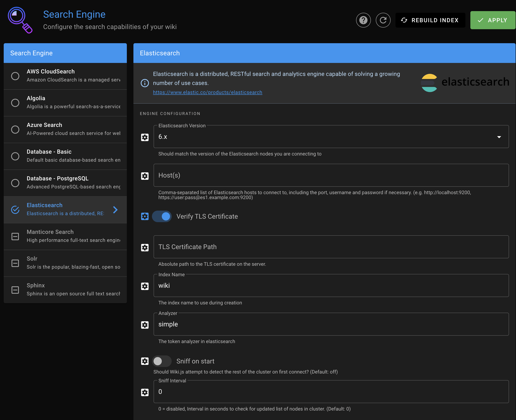The width and height of the screenshot is (516, 420).
Task: Click the Rebuild Index gear-arrow icon
Action: [404, 20]
